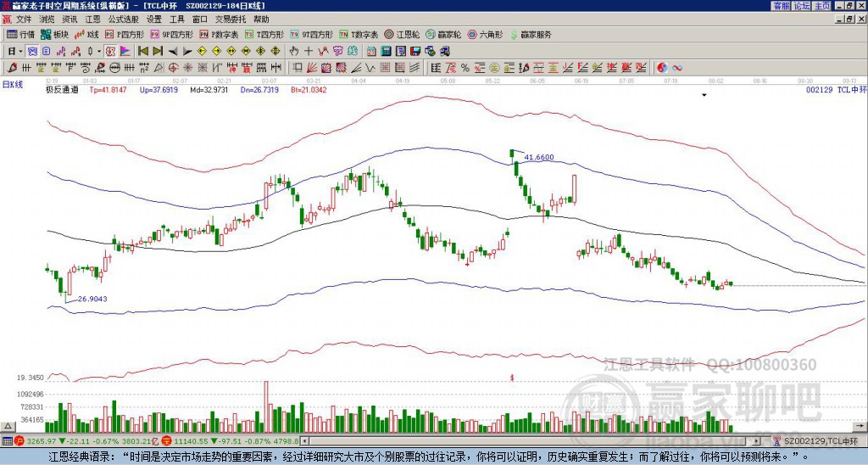
Task: Open the 赢家轮 tool
Action: (x=443, y=34)
